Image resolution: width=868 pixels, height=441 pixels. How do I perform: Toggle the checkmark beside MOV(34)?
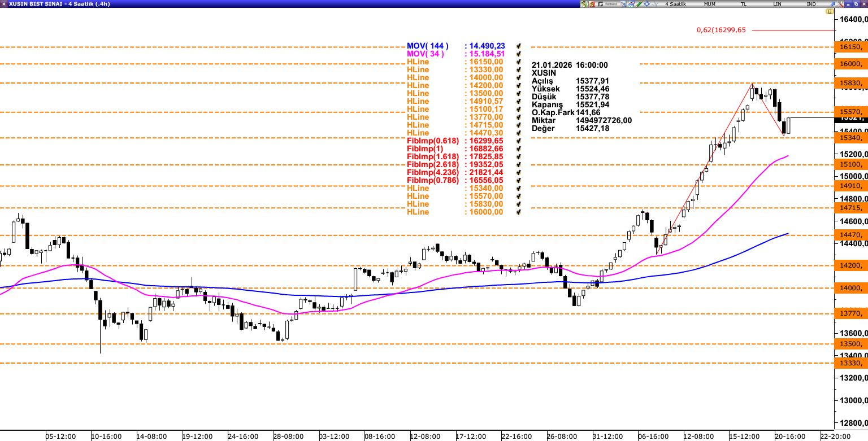coord(518,54)
